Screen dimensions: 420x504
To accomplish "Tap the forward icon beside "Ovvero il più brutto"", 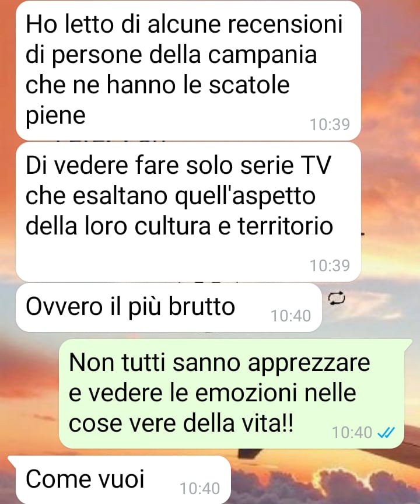I will [x=337, y=298].
